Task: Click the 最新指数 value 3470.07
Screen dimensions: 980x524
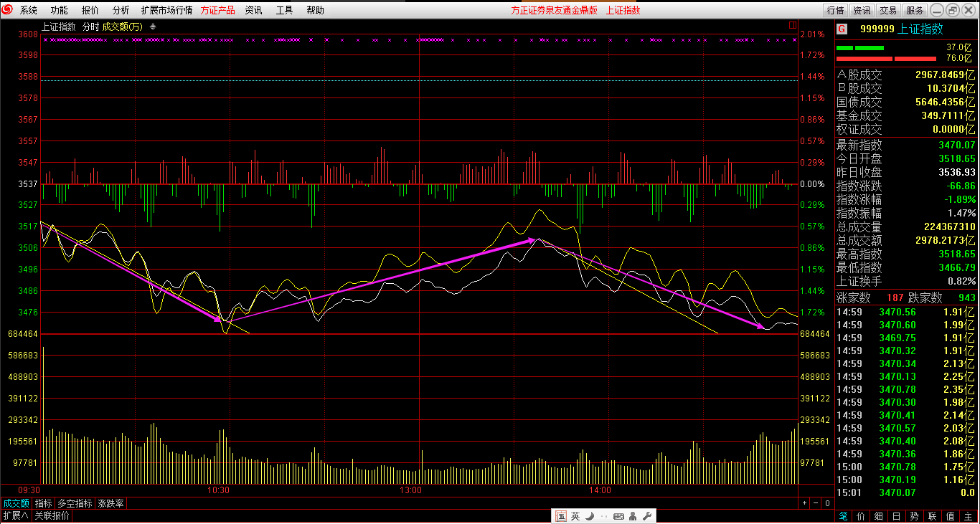Action: pos(956,145)
